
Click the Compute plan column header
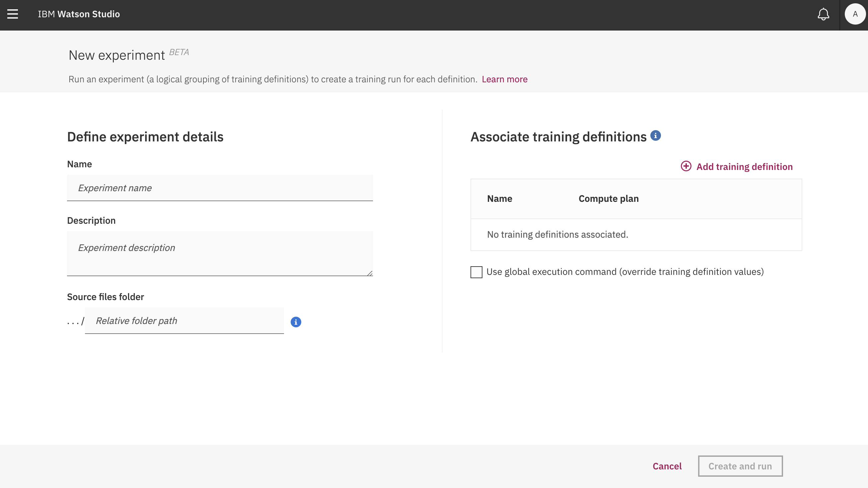[608, 199]
